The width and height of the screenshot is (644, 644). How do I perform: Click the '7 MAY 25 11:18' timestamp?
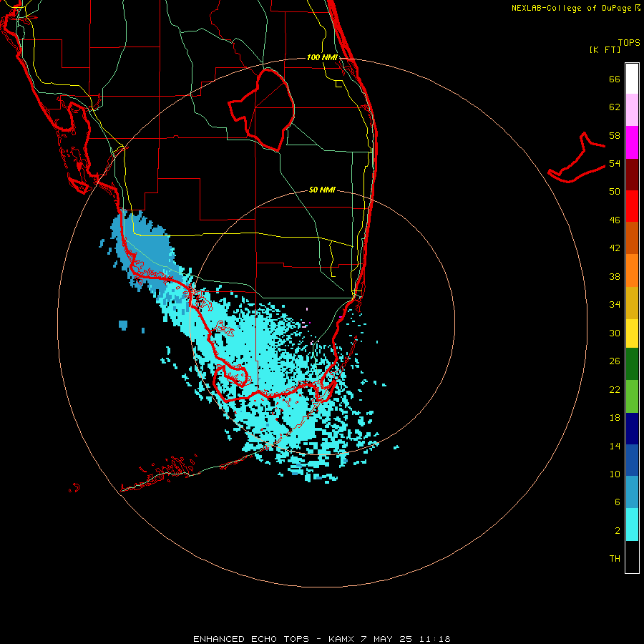[x=406, y=639]
